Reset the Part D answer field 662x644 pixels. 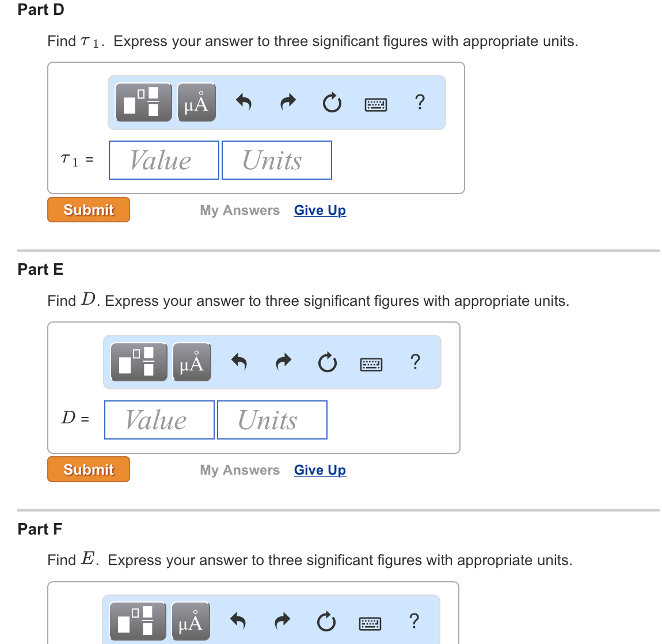click(332, 102)
